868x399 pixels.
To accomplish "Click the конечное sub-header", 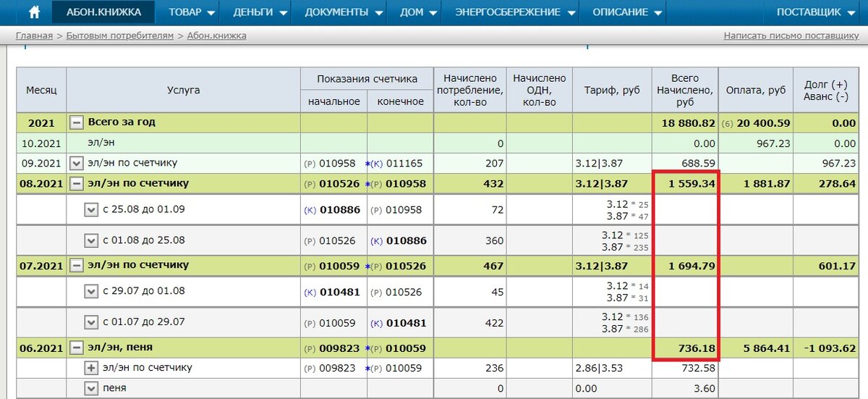I will (401, 101).
